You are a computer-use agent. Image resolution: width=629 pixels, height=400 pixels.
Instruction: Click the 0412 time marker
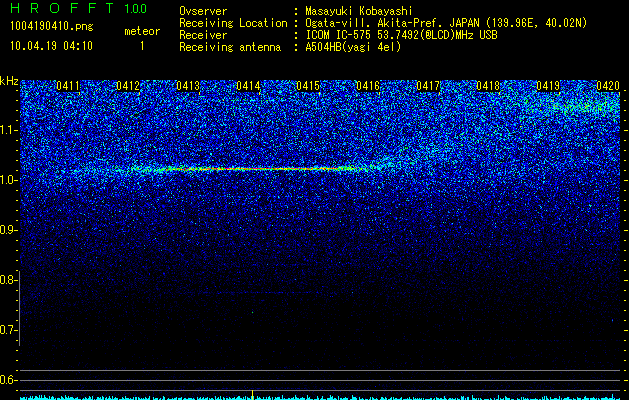coord(128,85)
